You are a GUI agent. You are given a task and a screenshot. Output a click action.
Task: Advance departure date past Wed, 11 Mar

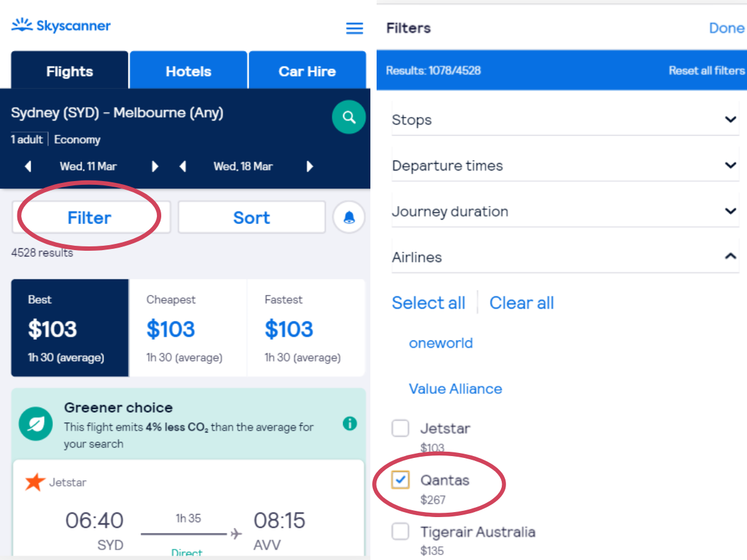pos(155,166)
